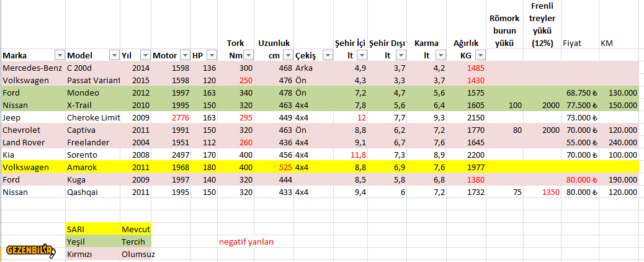The image size is (644, 262).
Task: Click the red 11,8 city consumption cell
Action: coord(351,155)
